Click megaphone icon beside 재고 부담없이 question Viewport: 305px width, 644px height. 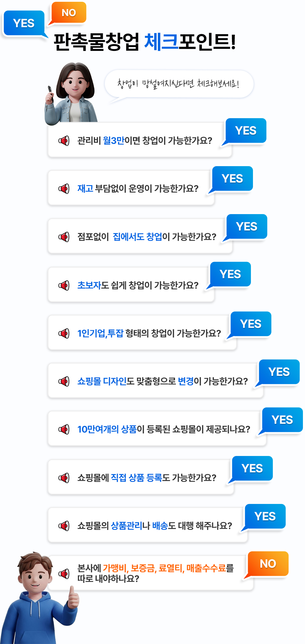tap(64, 189)
